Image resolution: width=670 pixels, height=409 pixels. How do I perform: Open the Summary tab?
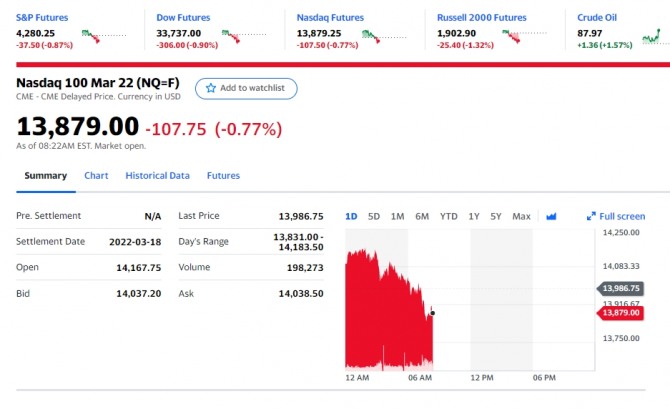coord(45,176)
